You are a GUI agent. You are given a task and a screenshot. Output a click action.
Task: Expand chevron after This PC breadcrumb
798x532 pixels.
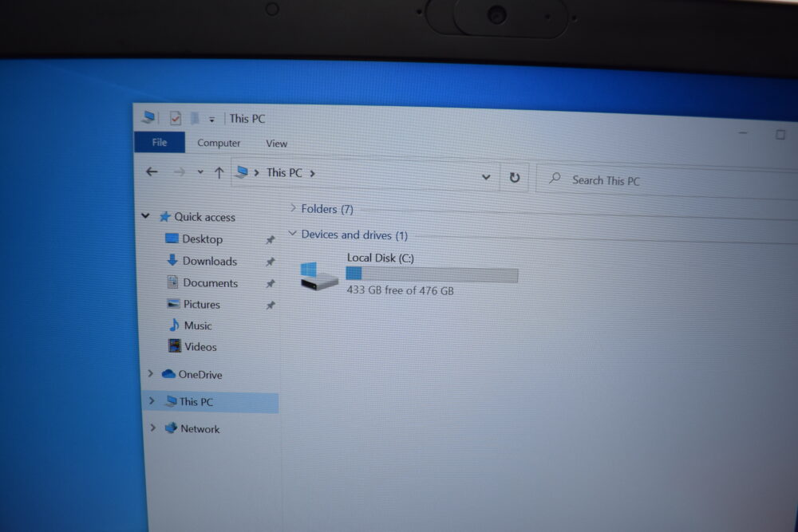313,174
